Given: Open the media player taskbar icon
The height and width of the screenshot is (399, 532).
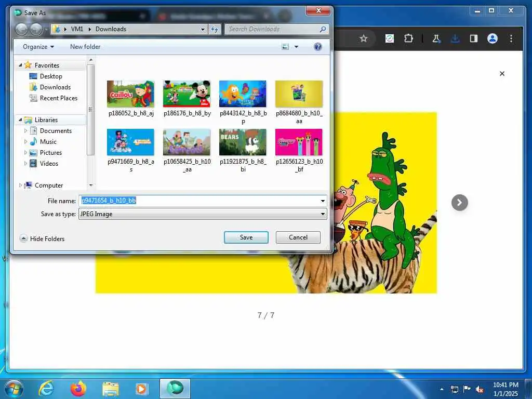Looking at the screenshot, I should coord(141,389).
